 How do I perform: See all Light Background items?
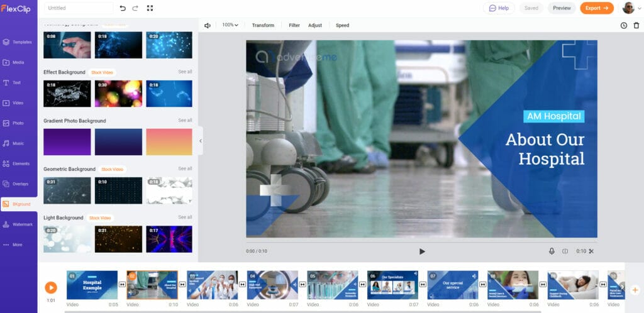tap(185, 217)
